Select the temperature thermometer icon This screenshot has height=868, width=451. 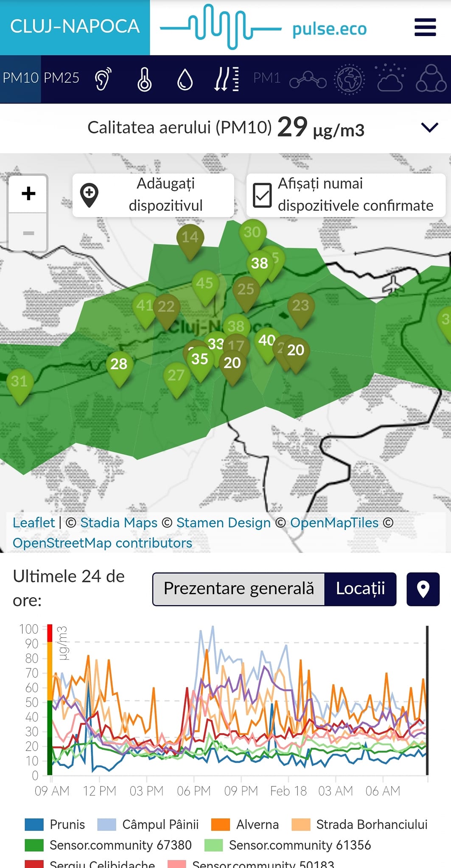click(144, 79)
